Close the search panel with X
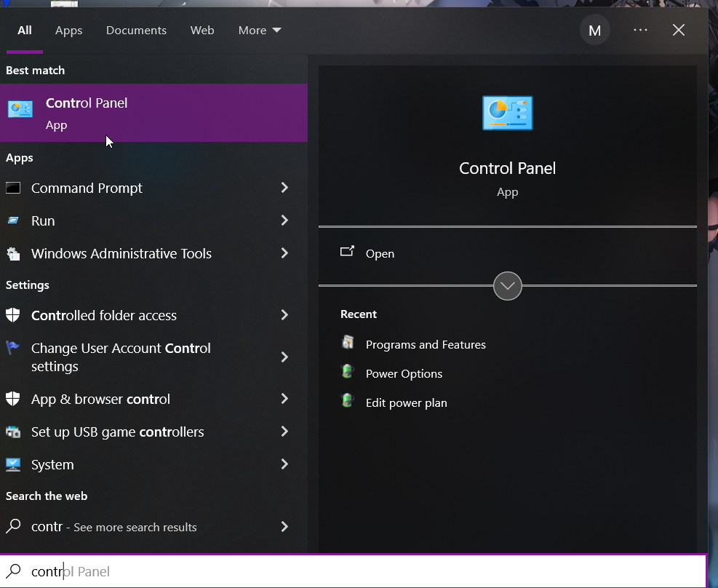 679,31
